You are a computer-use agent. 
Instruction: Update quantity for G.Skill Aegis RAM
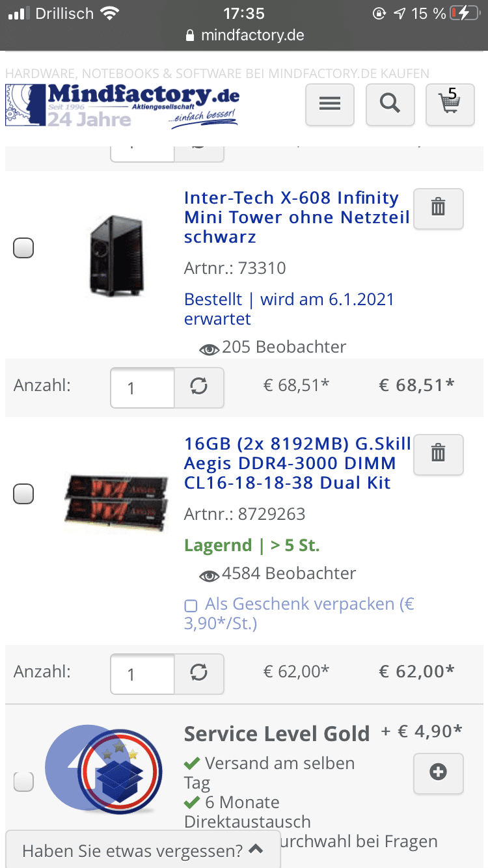click(199, 673)
